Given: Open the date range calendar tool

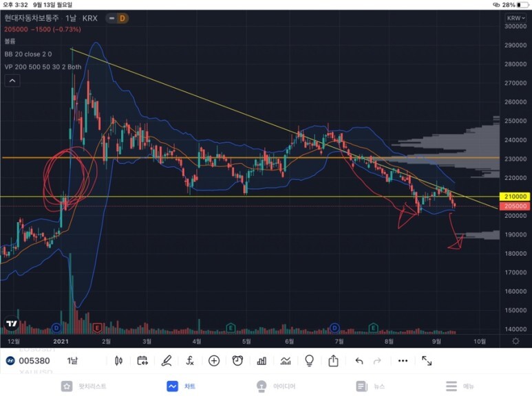Looking at the screenshot, I should pos(142,361).
